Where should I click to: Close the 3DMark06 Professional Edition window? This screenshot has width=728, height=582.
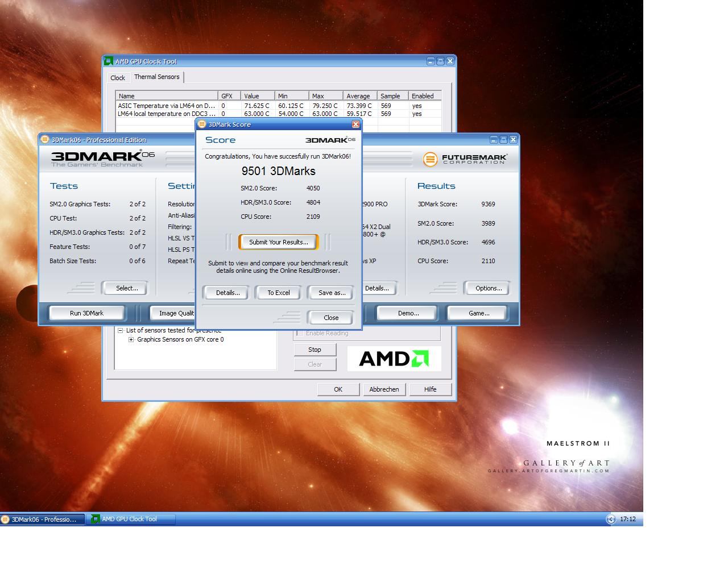513,139
